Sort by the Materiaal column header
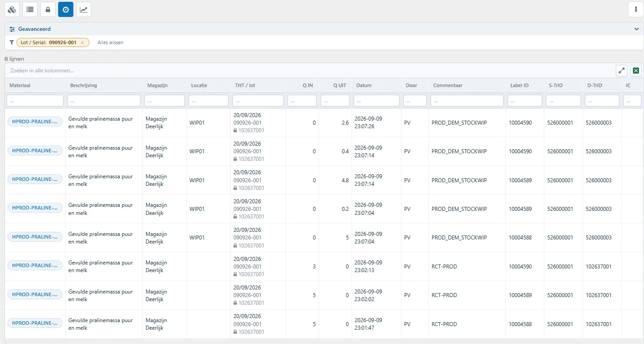Image resolution: width=644 pixels, height=344 pixels. tap(20, 85)
